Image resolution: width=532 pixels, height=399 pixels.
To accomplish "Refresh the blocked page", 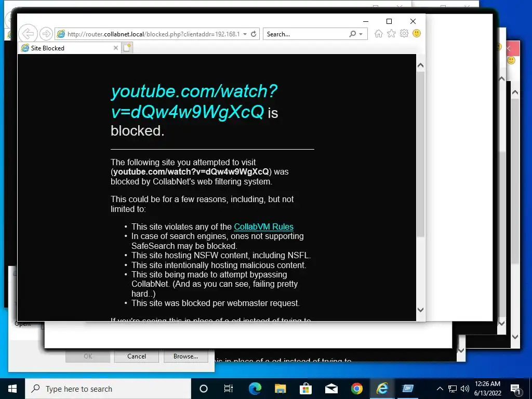I will [254, 34].
